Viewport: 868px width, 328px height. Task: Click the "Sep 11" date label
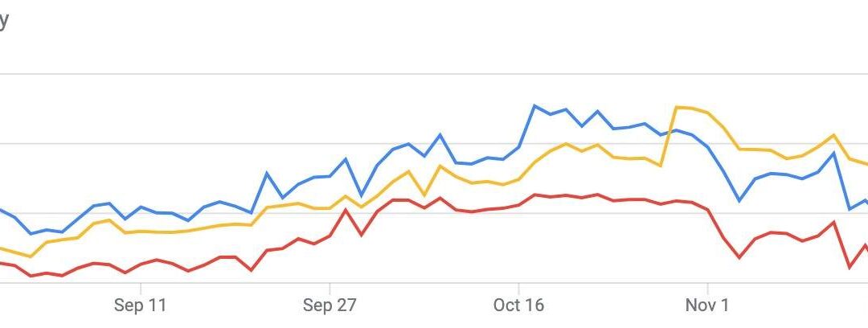click(x=141, y=305)
